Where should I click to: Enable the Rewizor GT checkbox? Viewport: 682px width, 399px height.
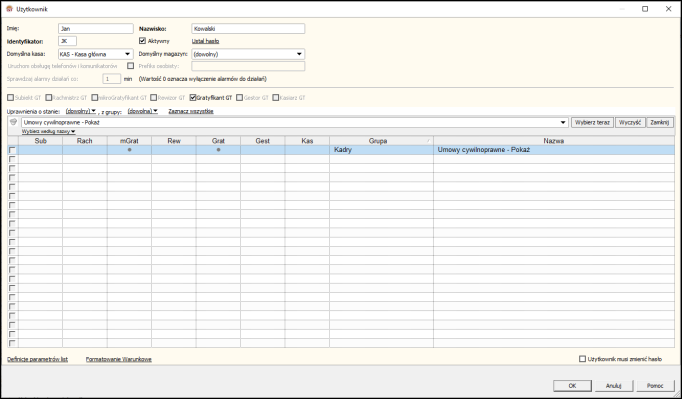click(x=154, y=97)
